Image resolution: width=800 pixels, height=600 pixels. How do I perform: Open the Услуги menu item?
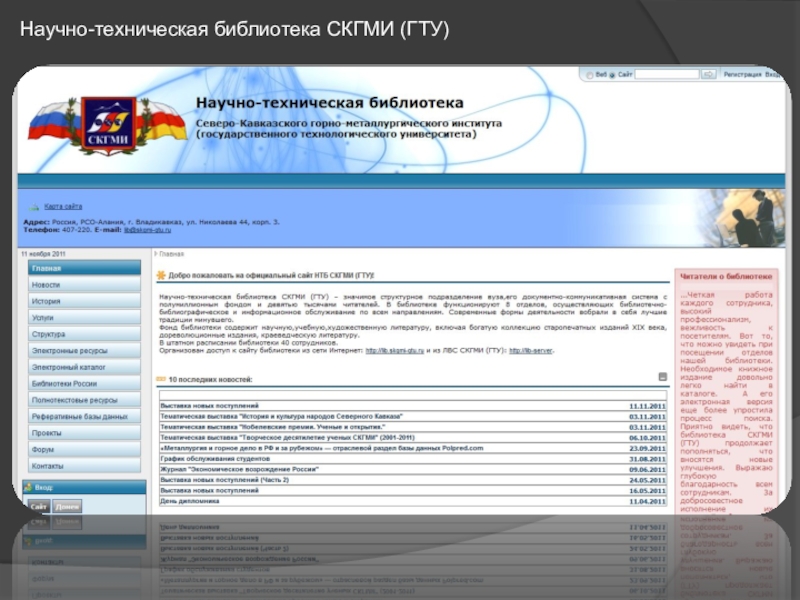click(x=84, y=317)
